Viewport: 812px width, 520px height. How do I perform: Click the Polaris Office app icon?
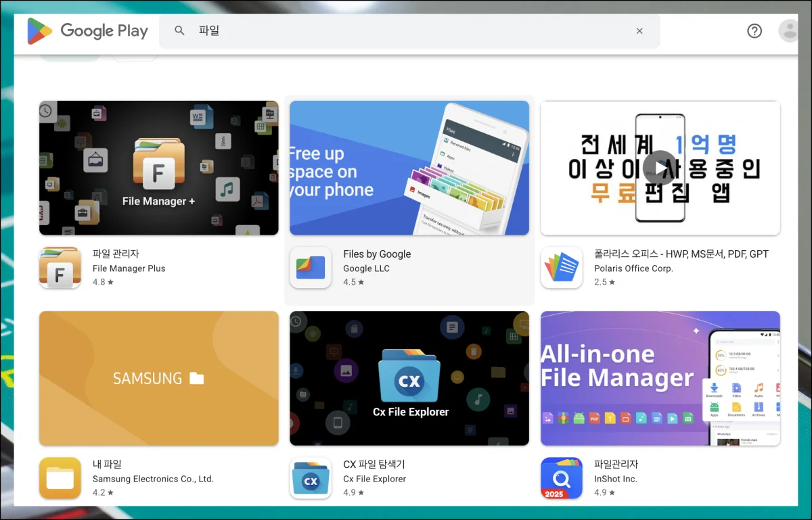562,268
